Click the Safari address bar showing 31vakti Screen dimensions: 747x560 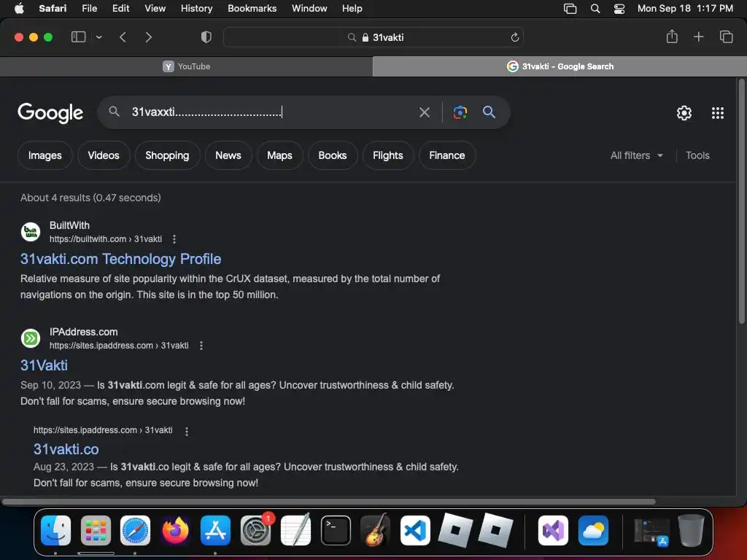coord(373,37)
